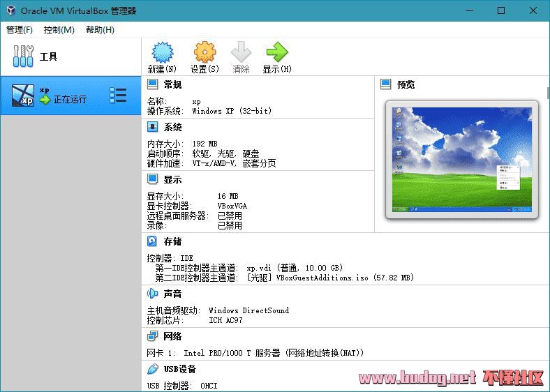Click the USB设备 section icon
The image size is (550, 392).
[152, 369]
